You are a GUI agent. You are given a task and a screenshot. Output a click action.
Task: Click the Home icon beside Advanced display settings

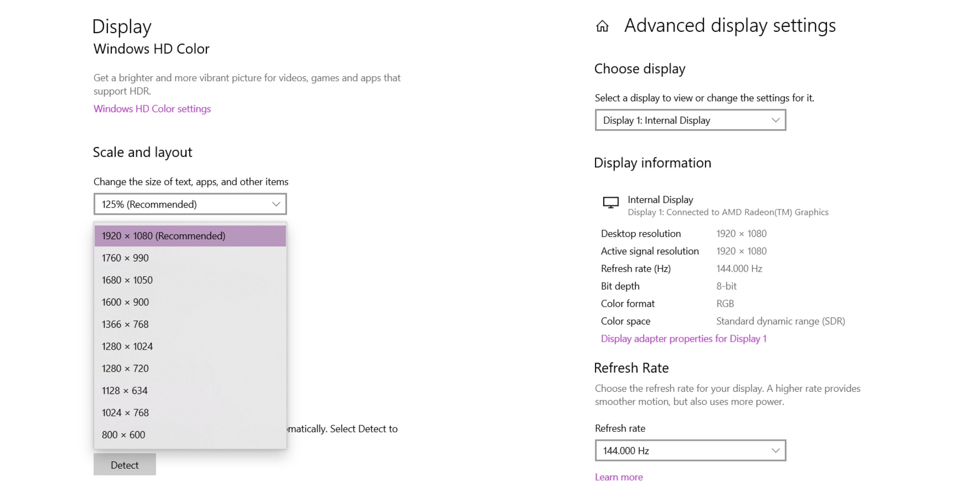602,26
